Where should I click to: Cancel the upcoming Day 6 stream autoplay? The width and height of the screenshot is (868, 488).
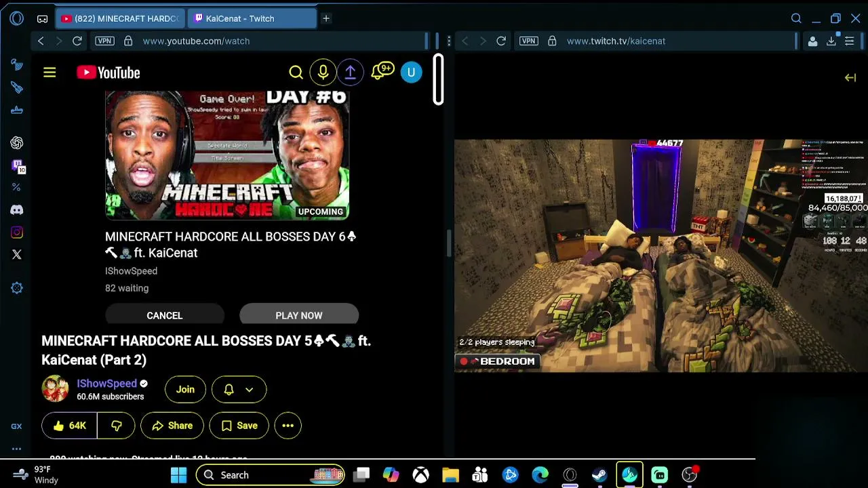165,315
